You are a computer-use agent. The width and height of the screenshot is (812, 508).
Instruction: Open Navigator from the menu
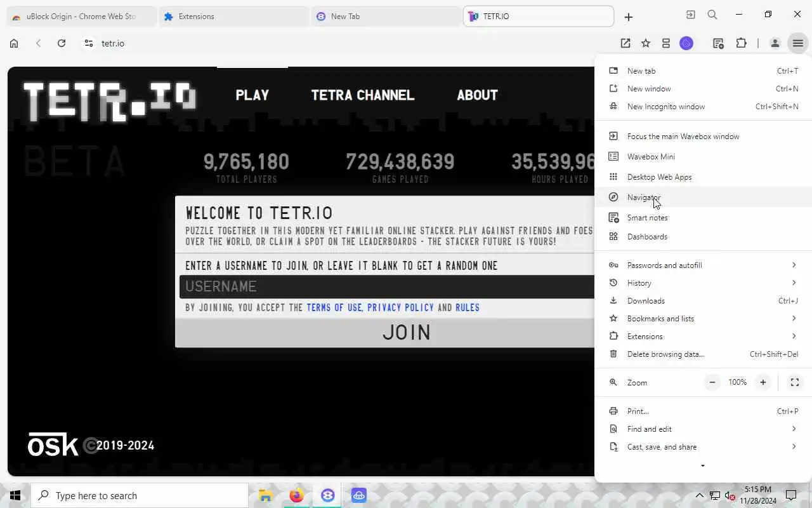[x=703, y=197]
